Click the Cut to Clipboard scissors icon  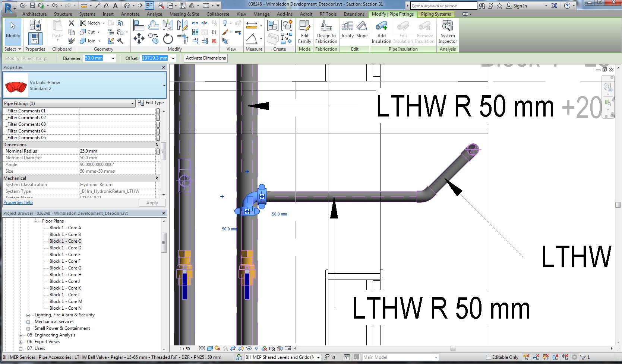tap(72, 23)
